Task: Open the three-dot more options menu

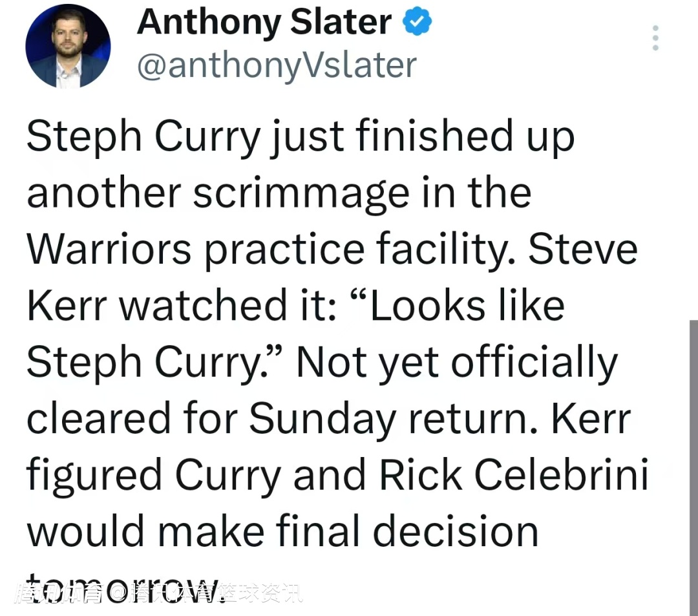Action: [x=655, y=38]
